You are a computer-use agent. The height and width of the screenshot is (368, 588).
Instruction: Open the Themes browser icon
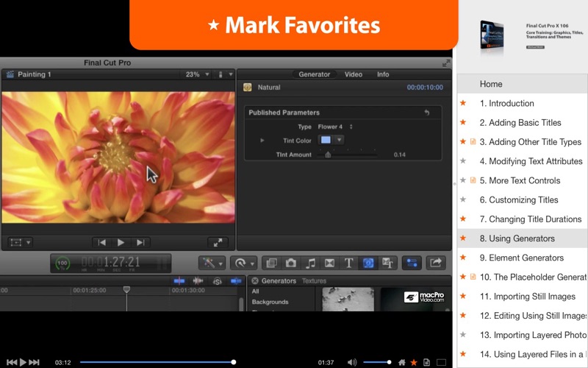[x=387, y=263]
